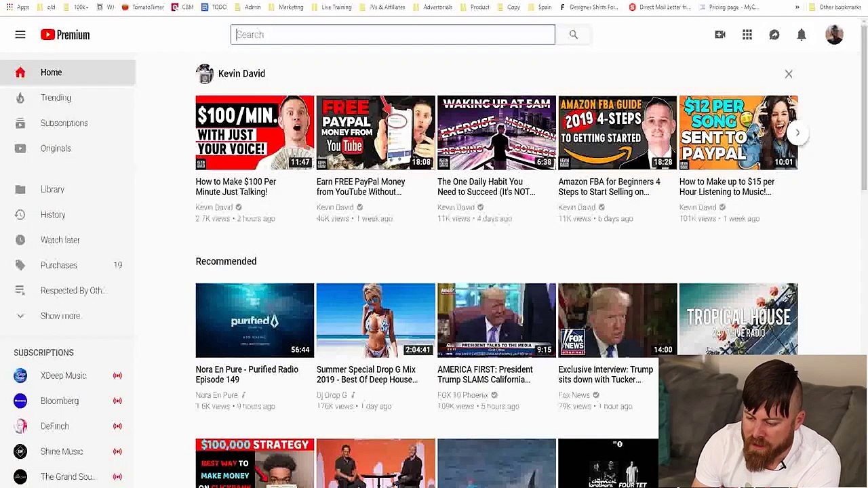Viewport: 868px width, 488px height.
Task: Play the Purified Radio thumbnail
Action: (255, 320)
